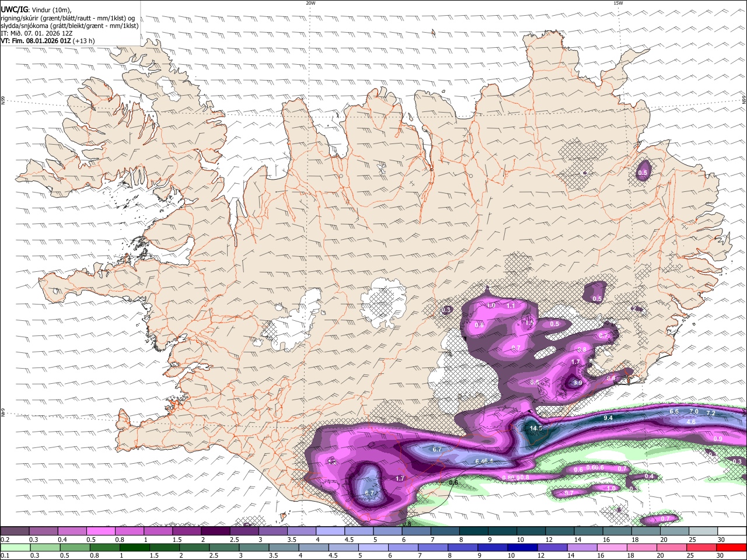Click the UWC/IG title text
Viewport: 747px width, 560px height.
pyautogui.click(x=14, y=10)
